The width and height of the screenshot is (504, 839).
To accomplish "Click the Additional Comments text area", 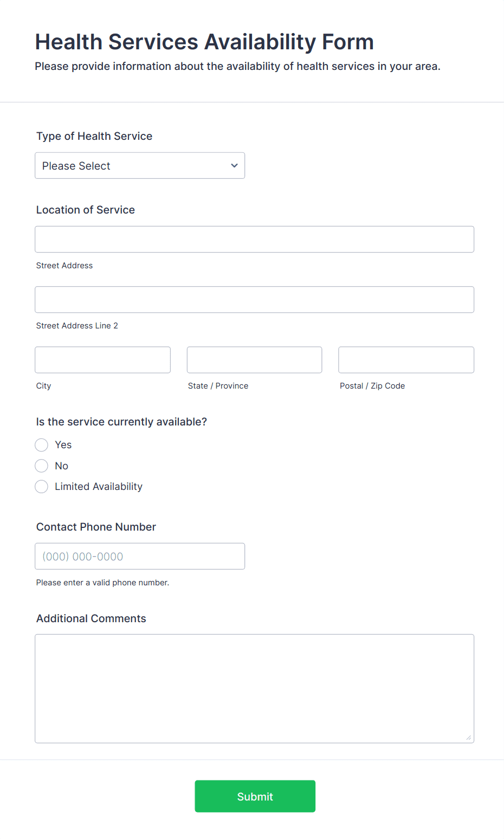I will point(254,688).
